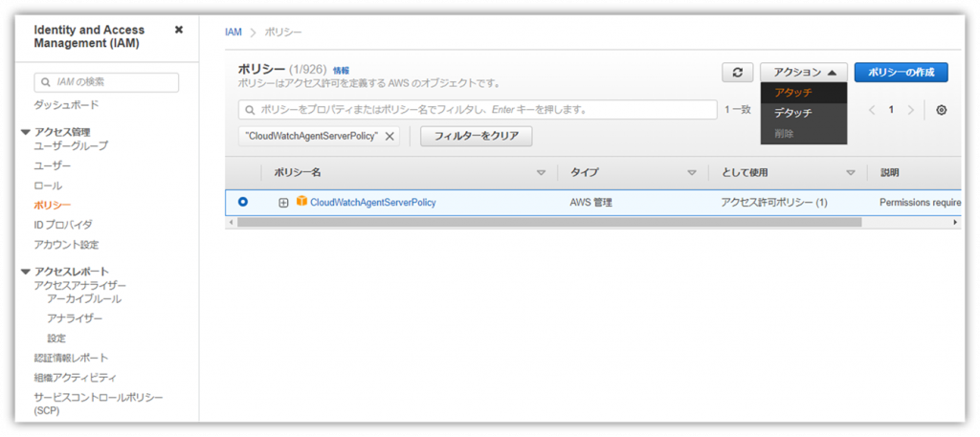Click the 説明 column header
This screenshot has width=980, height=437.
pos(890,173)
